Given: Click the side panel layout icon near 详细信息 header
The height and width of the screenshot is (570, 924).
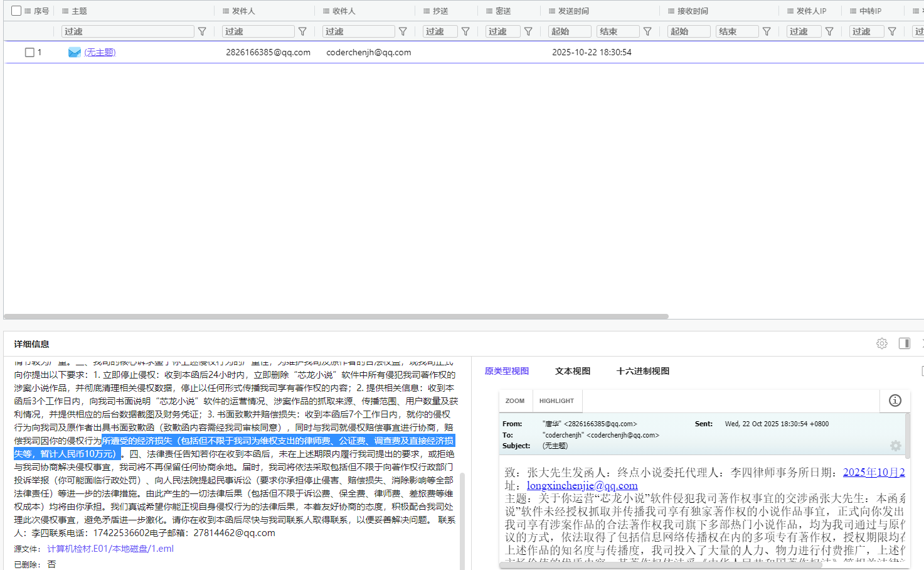Looking at the screenshot, I should tap(904, 343).
